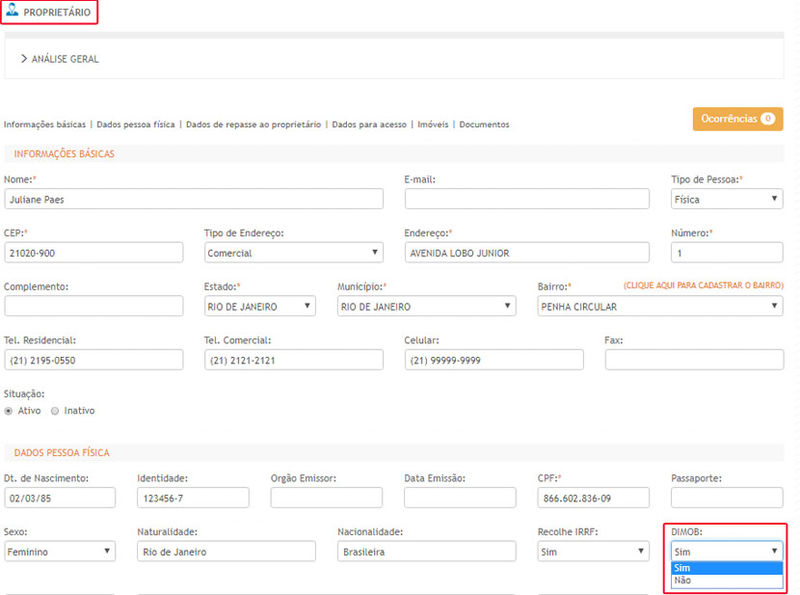Expand the Análise Geral section
This screenshot has height=595, width=800.
60,59
